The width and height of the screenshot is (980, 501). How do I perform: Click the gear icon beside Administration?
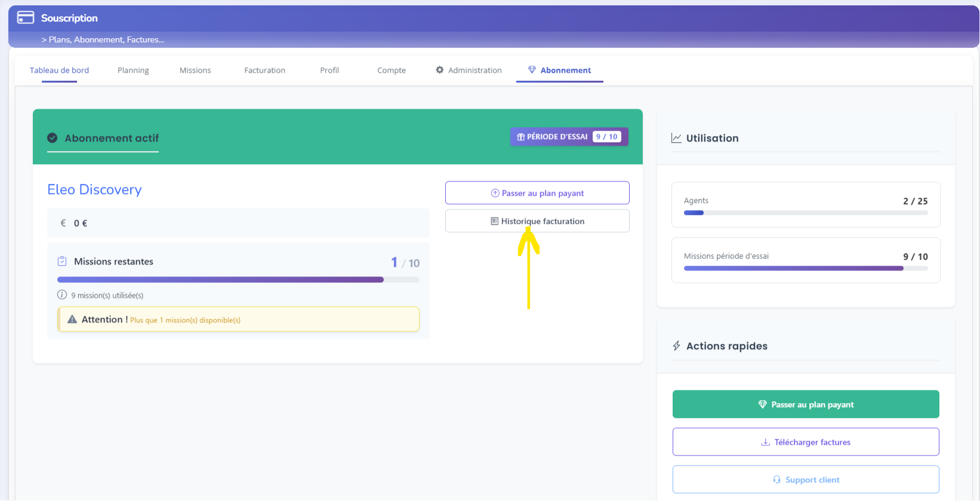(440, 70)
